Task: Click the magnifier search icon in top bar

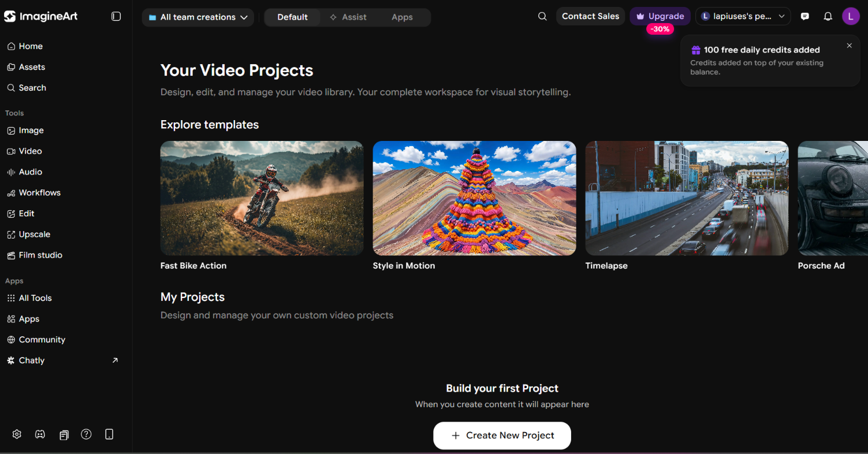Action: pyautogui.click(x=542, y=16)
